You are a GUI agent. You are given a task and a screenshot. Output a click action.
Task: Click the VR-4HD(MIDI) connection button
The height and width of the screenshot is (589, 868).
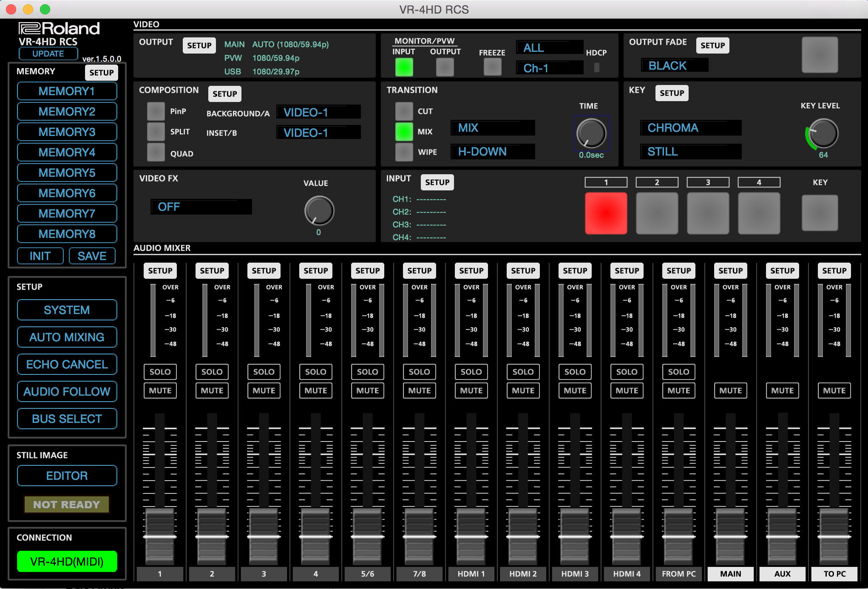pos(67,561)
